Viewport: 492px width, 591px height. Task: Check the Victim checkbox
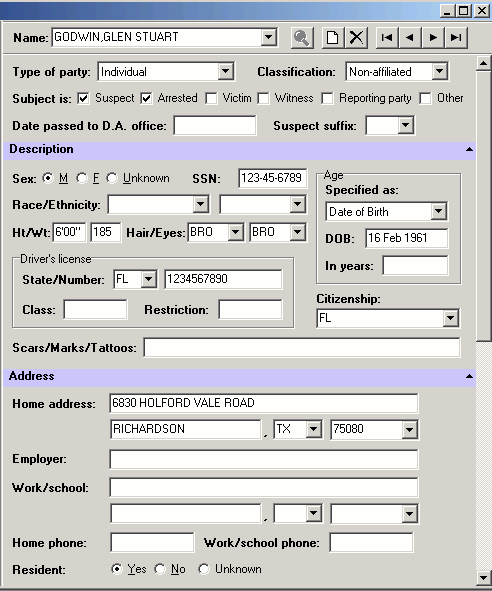tap(211, 99)
